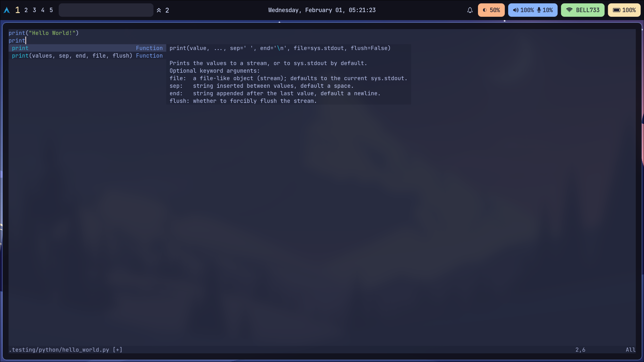Open the BELL733 Wi-Fi network module

[x=583, y=10]
